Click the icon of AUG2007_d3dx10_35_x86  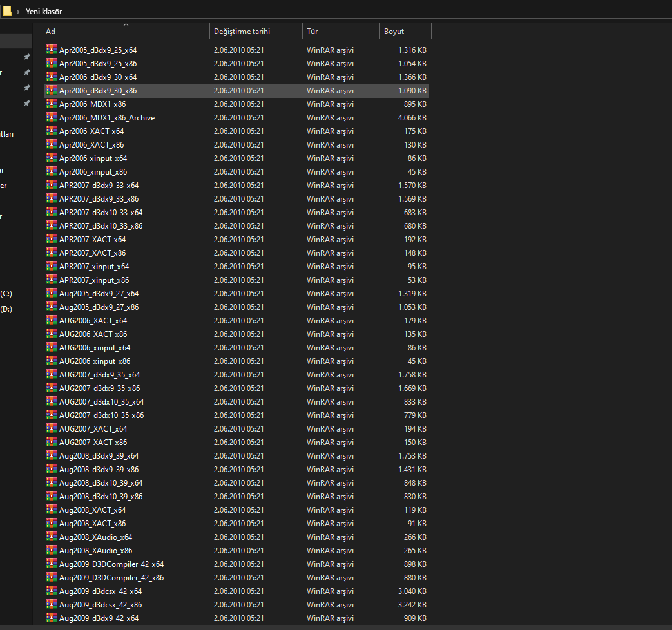tap(52, 415)
